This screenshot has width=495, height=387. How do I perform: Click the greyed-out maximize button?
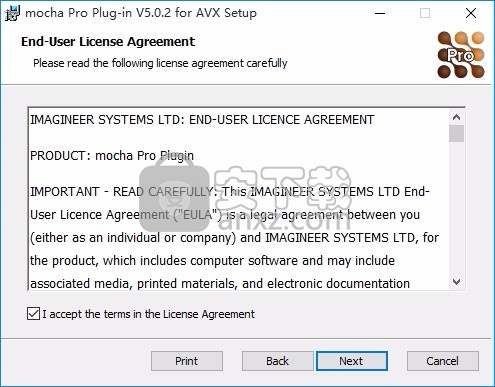(425, 13)
